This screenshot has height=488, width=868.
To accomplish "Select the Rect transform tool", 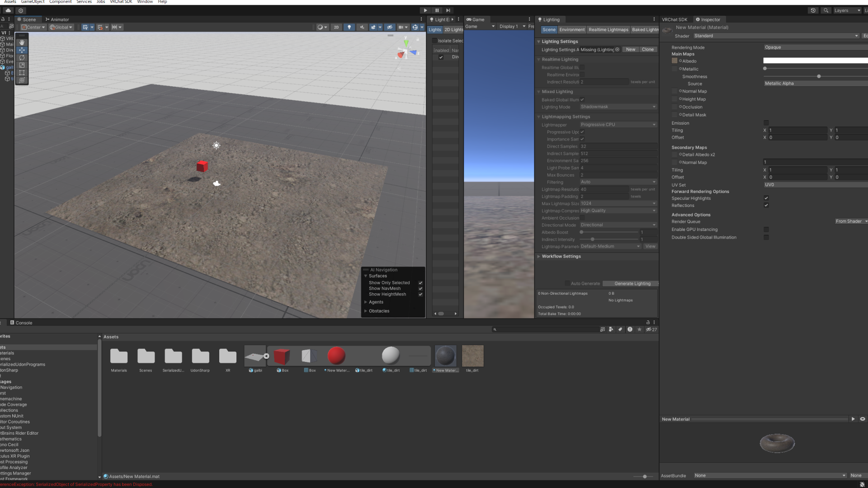I will pos(22,73).
